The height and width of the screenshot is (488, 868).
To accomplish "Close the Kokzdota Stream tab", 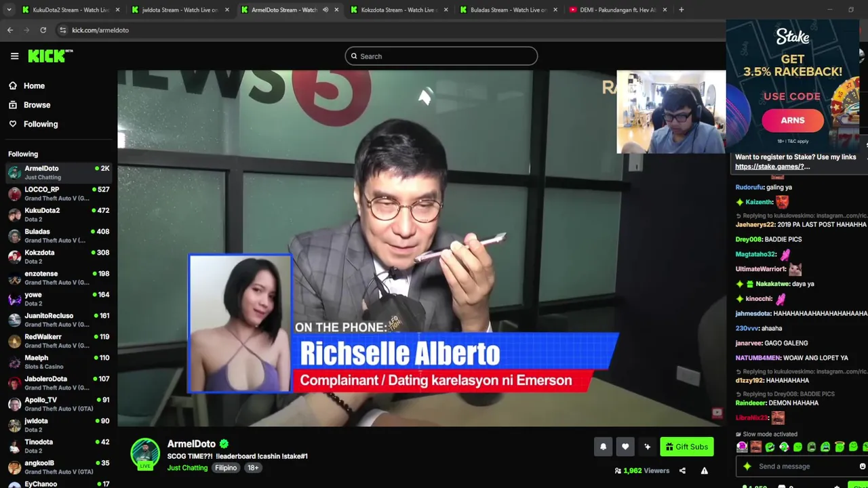I will tap(446, 9).
